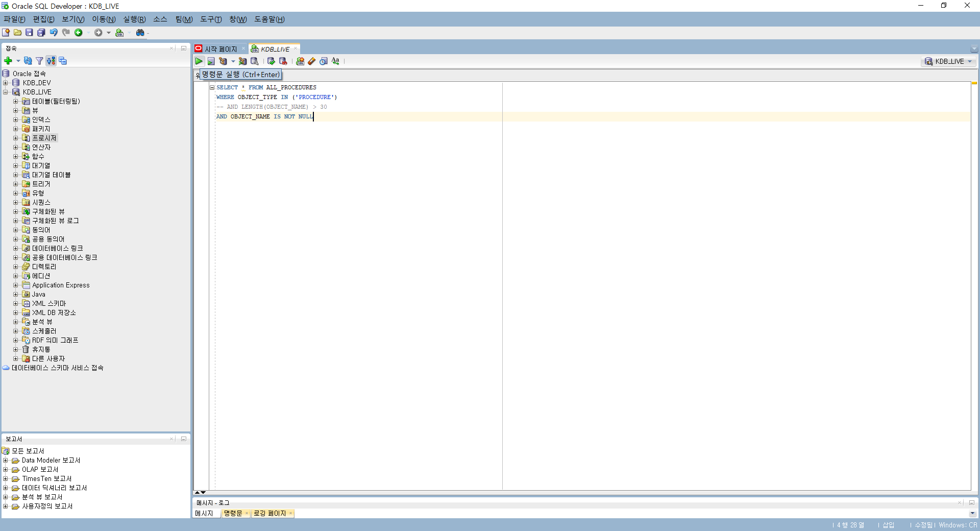Open the 파일(F) menu
The image size is (980, 531).
point(14,19)
